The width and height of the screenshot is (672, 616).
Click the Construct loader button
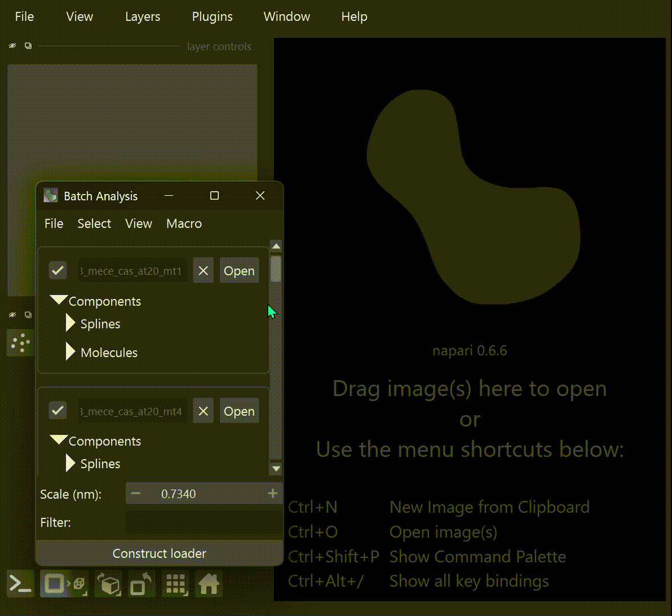tap(159, 553)
